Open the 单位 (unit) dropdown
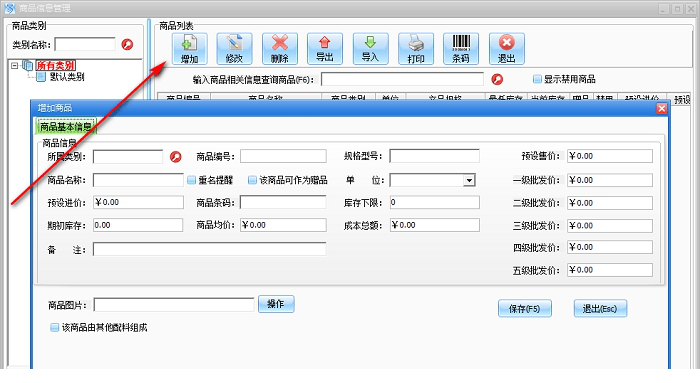The image size is (700, 383). pyautogui.click(x=469, y=180)
